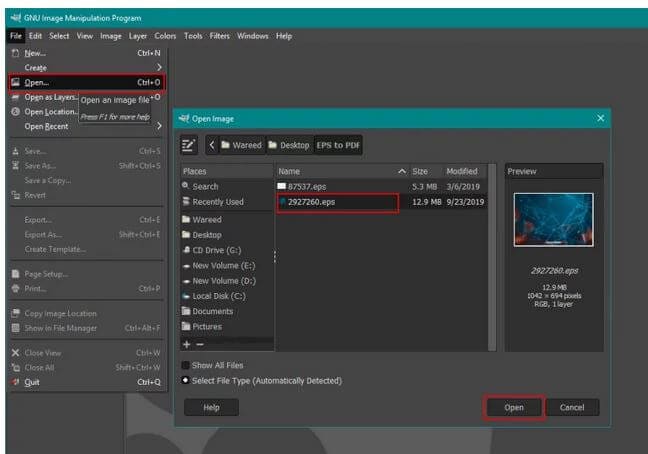Click the Pictures folder icon
Viewport: 648px width, 454px height.
click(x=186, y=326)
